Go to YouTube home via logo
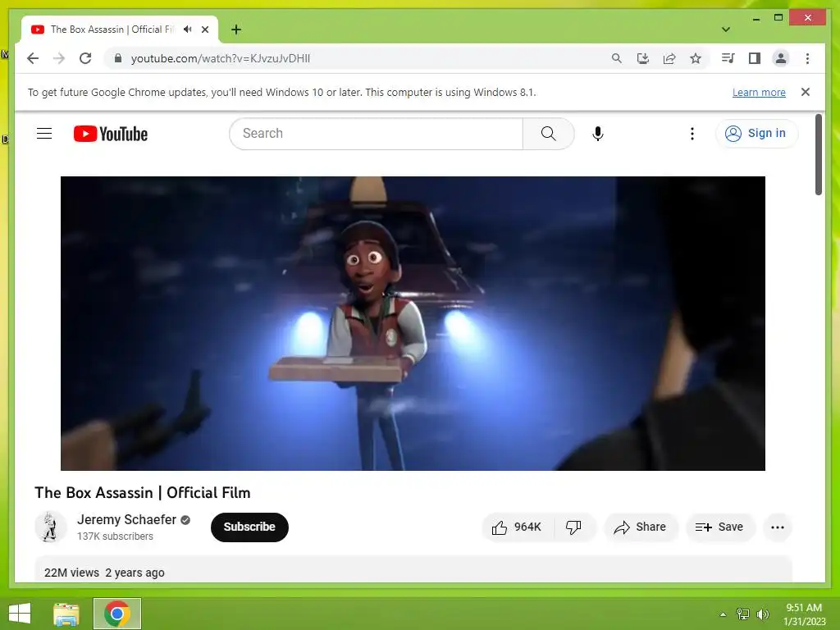 111,134
